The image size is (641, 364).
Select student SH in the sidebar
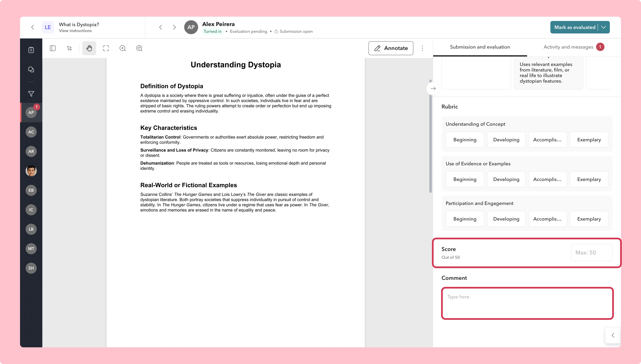point(31,268)
